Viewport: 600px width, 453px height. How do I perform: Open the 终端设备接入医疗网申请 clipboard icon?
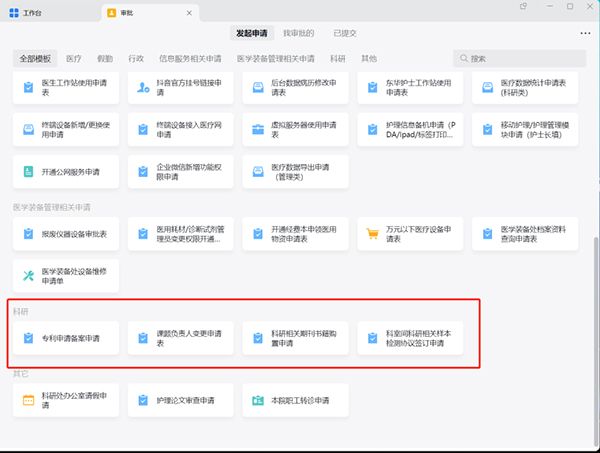143,130
